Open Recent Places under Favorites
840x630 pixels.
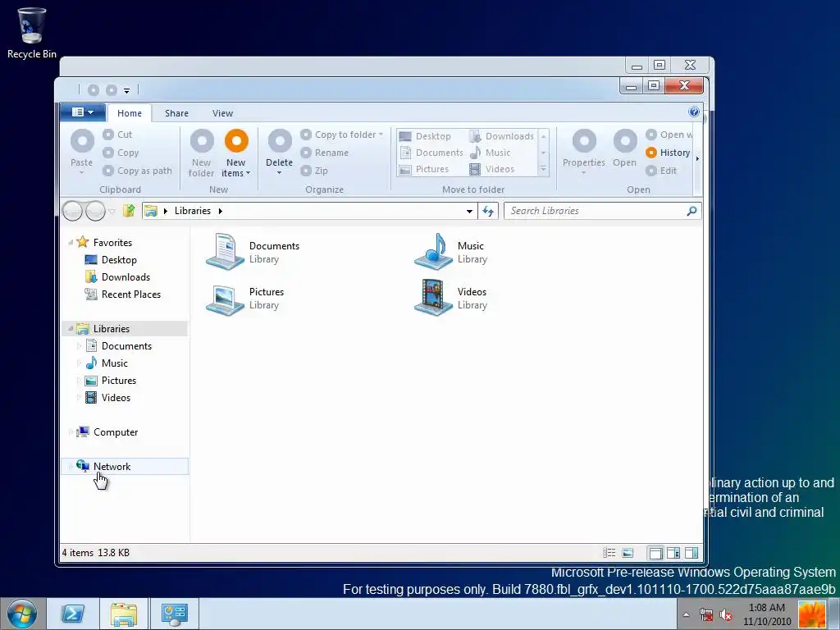tap(131, 294)
